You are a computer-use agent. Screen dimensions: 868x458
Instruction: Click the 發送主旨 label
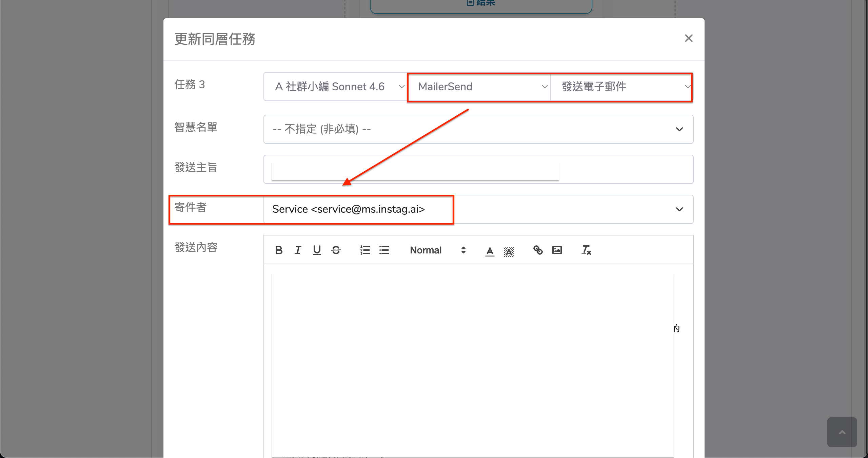(x=196, y=167)
